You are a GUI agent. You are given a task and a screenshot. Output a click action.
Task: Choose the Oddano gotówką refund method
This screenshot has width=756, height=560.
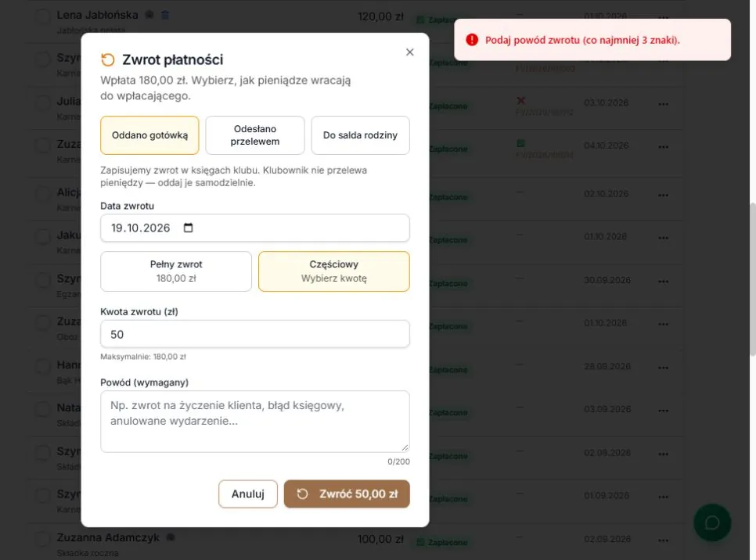click(149, 135)
